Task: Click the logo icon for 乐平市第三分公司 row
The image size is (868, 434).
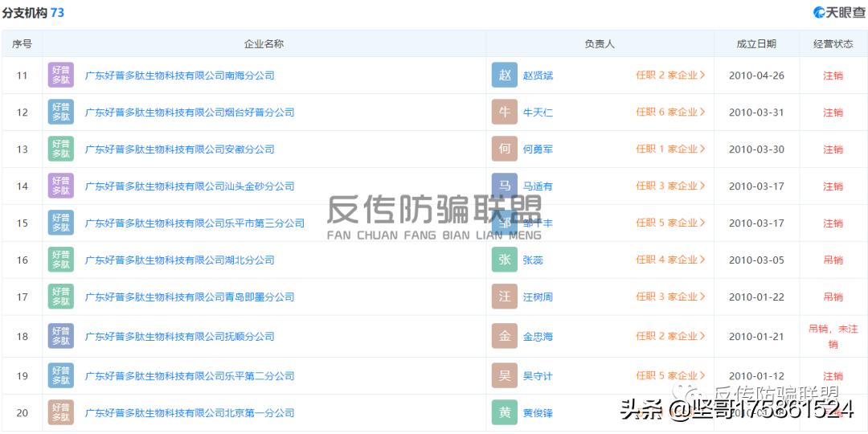Action: click(x=61, y=223)
